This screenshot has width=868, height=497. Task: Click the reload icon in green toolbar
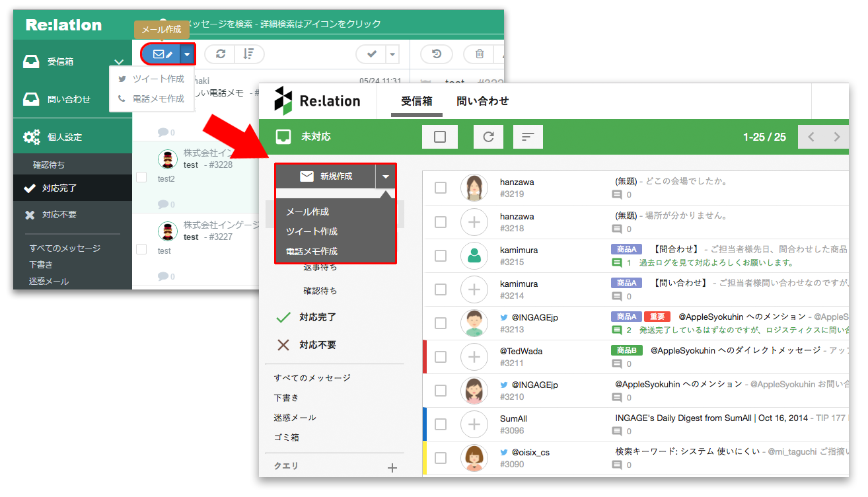(489, 137)
